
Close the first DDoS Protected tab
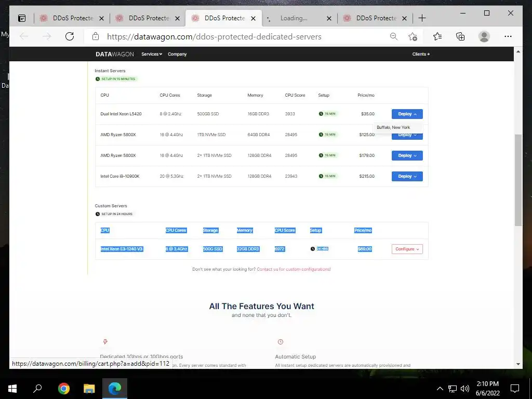tap(101, 18)
